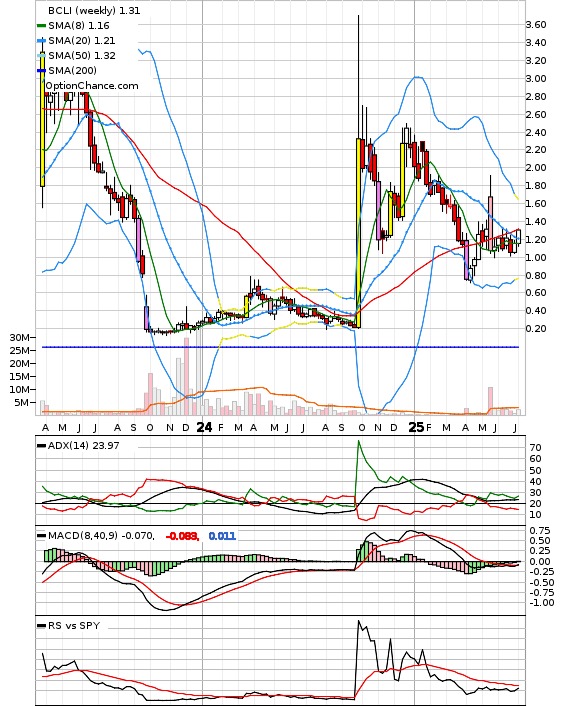Click the bold 25 year marker
Image resolution: width=566 pixels, height=706 pixels.
416,427
